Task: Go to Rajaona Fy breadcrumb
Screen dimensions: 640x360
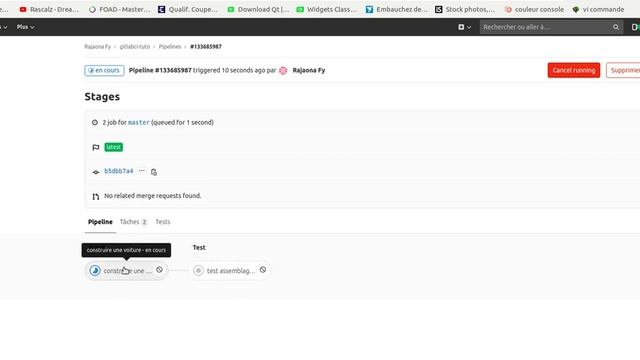Action: coord(98,47)
